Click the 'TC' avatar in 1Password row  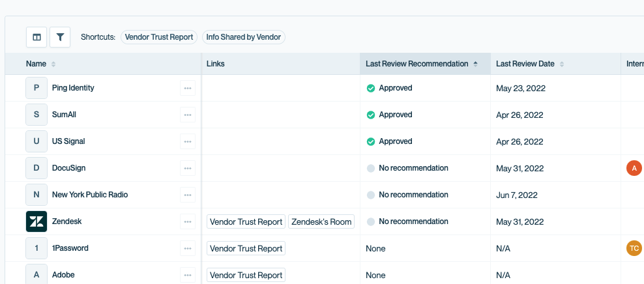coord(634,248)
